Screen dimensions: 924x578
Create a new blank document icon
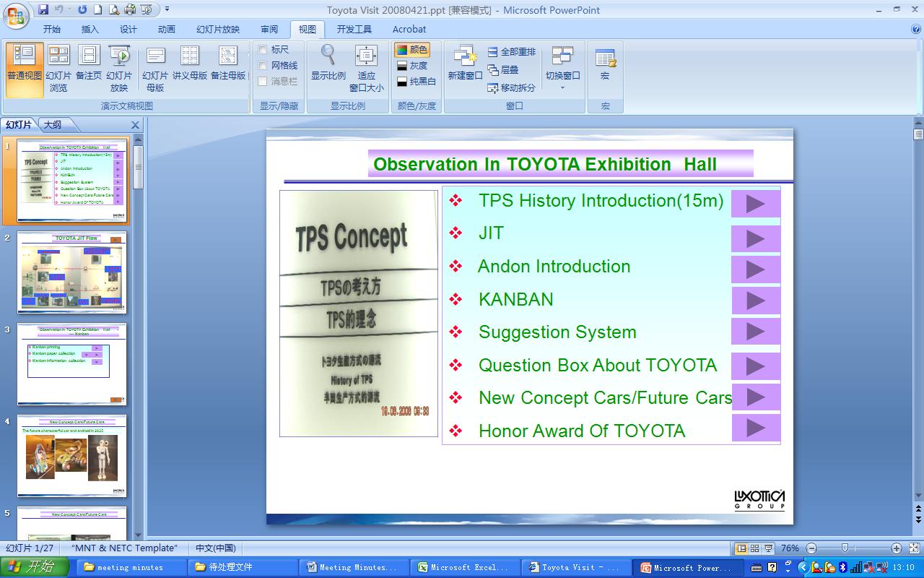coord(97,9)
